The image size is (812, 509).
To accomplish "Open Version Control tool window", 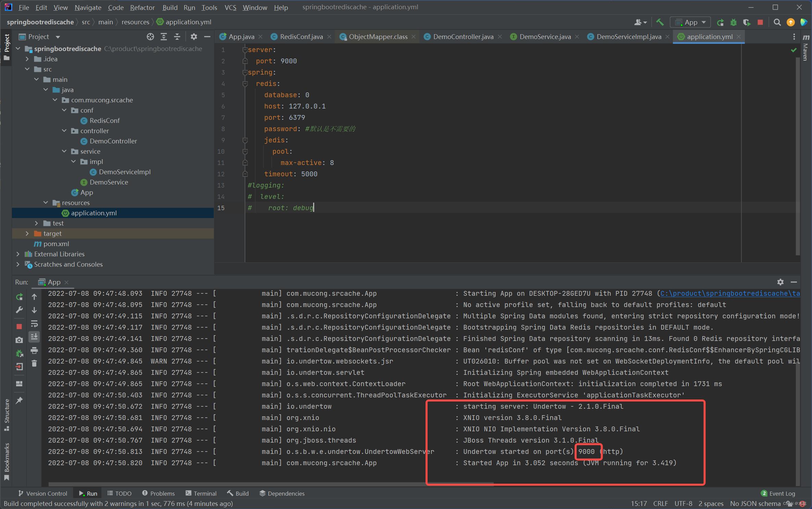I will pos(43,493).
